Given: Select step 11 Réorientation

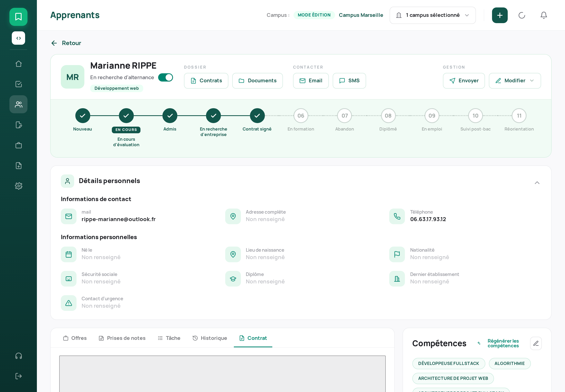Looking at the screenshot, I should (519, 115).
